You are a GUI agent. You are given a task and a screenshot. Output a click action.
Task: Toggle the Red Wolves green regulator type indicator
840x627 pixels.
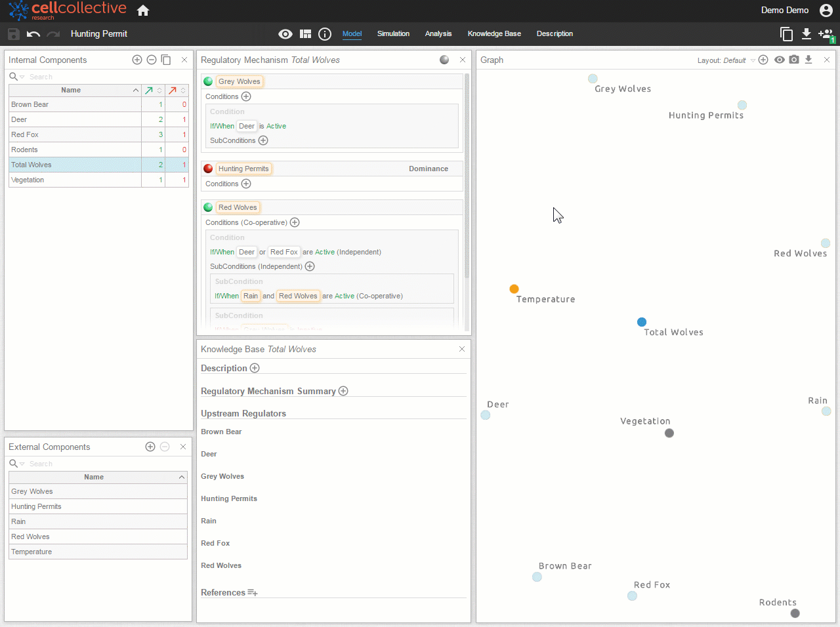point(208,207)
